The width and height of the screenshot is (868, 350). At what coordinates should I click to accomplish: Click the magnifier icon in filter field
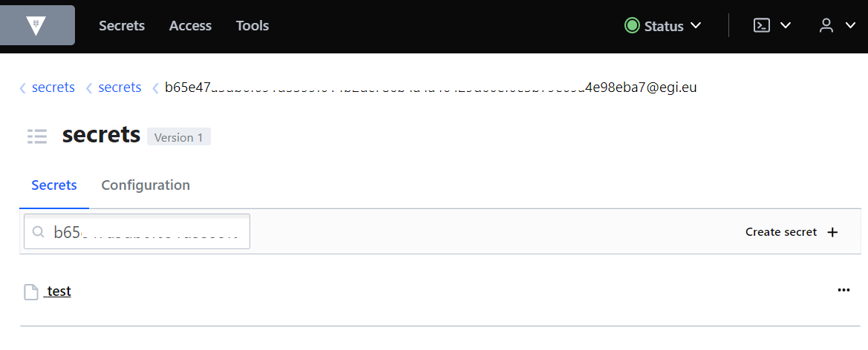39,232
